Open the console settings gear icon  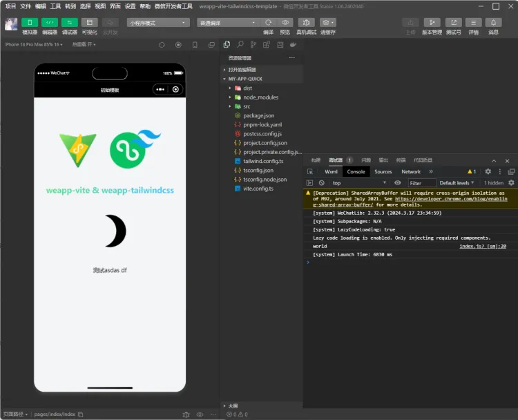511,183
